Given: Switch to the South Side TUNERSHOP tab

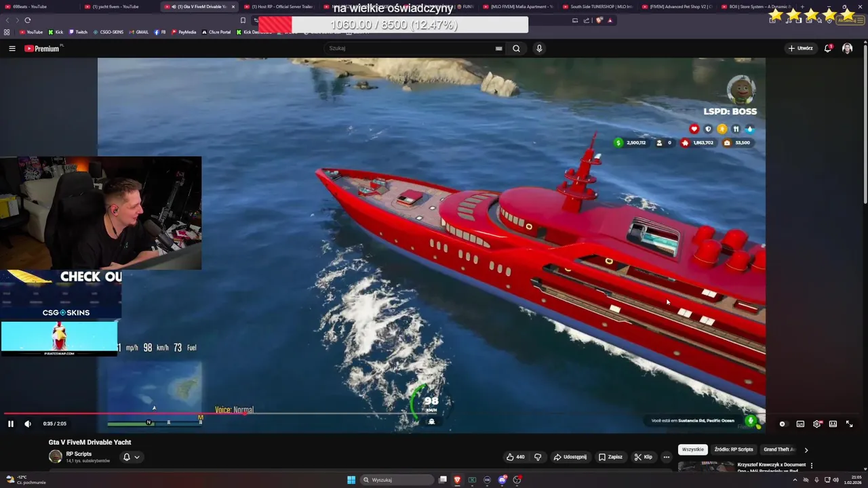Looking at the screenshot, I should [598, 7].
